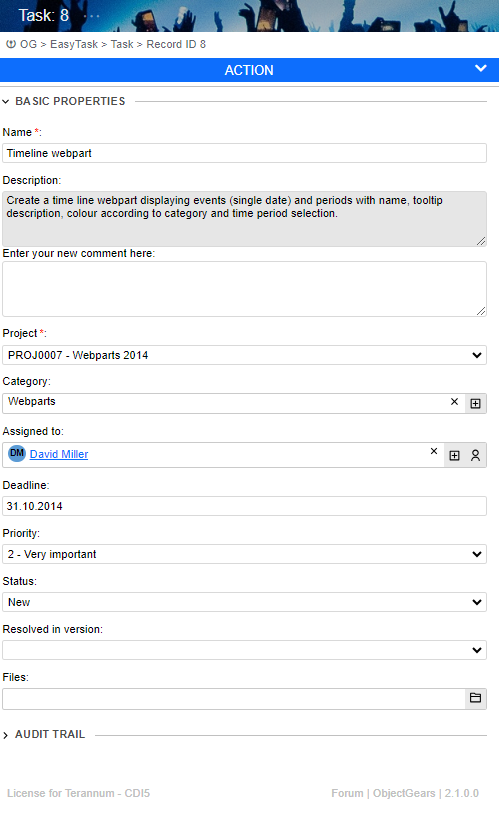This screenshot has height=814, width=499.
Task: Click the Name input field
Action: [x=244, y=153]
